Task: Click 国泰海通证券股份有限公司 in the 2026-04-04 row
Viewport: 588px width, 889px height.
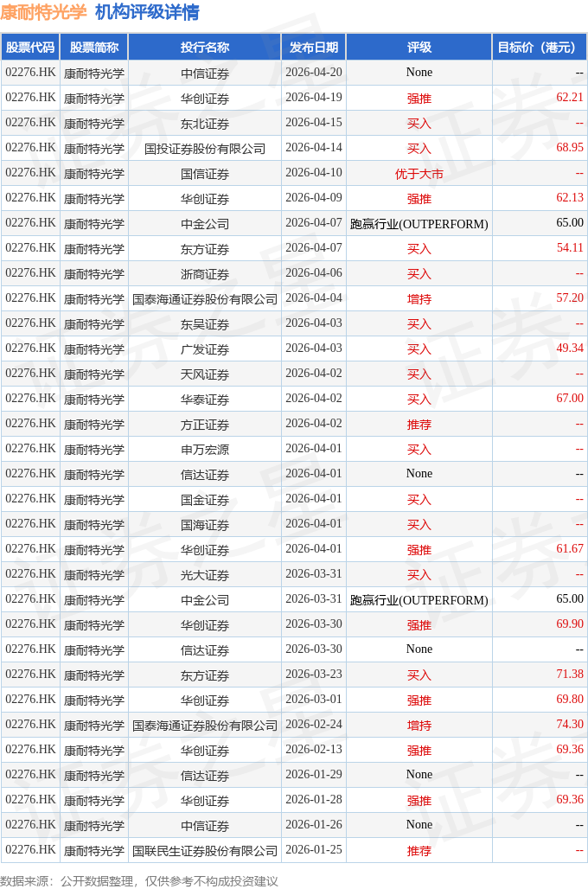Action: (205, 299)
